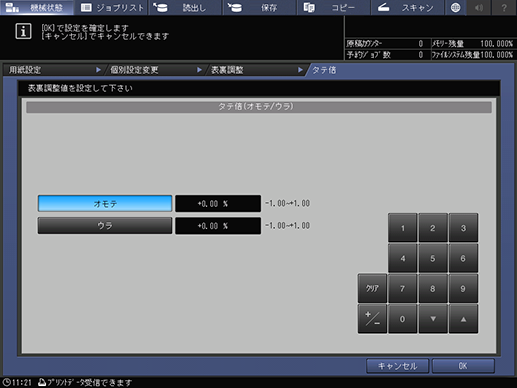Tap keypad number 3
Image resolution: width=517 pixels, height=388 pixels.
coord(463,228)
